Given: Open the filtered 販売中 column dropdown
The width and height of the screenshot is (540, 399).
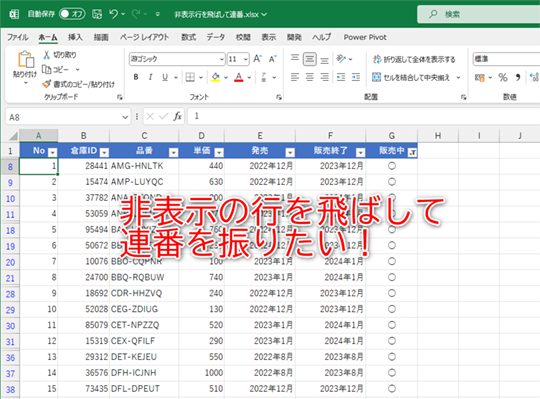Looking at the screenshot, I should pyautogui.click(x=412, y=152).
